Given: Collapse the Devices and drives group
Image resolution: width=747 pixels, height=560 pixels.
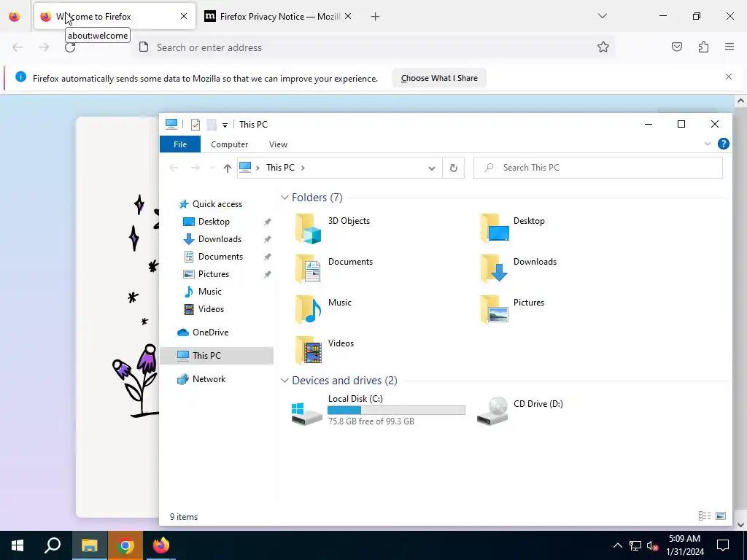Looking at the screenshot, I should pos(285,381).
